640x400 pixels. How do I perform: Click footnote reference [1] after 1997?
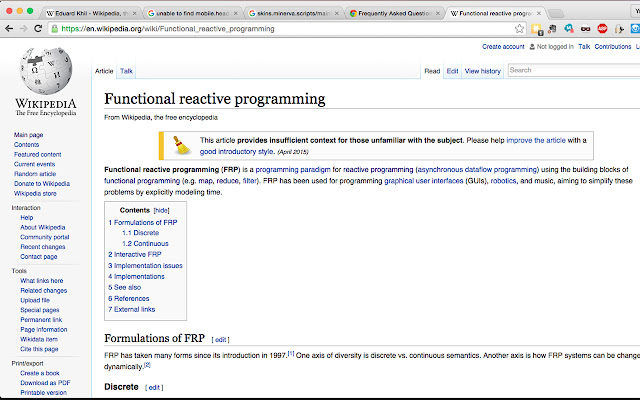pyautogui.click(x=291, y=353)
